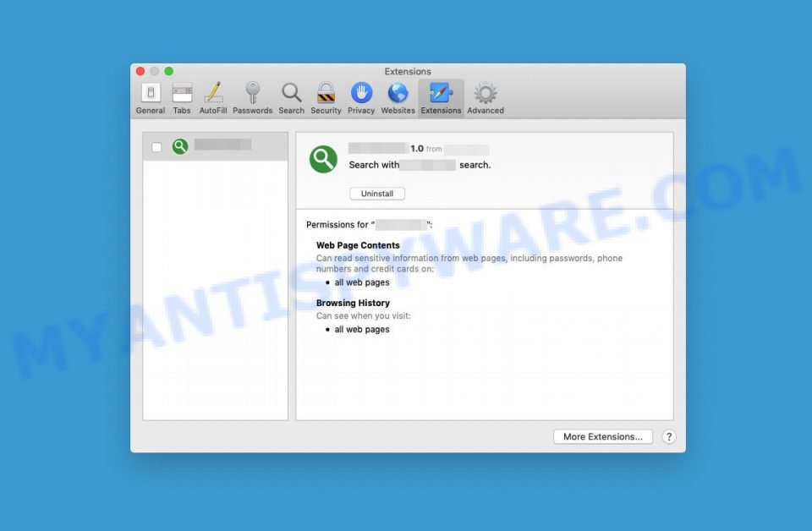Open the Advanced gear pane
Viewport: 812px width, 531px height.
[x=486, y=98]
